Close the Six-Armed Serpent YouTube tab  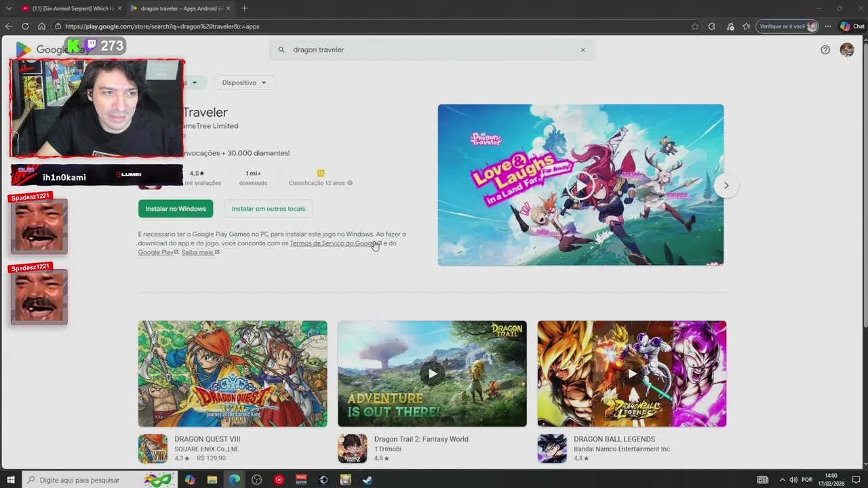pos(119,8)
